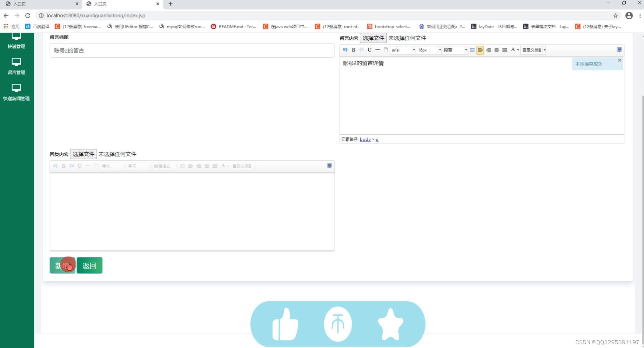Image resolution: width=644 pixels, height=348 pixels.
Task: Undo in the 留言内容 editor toolbar
Action: [345, 50]
